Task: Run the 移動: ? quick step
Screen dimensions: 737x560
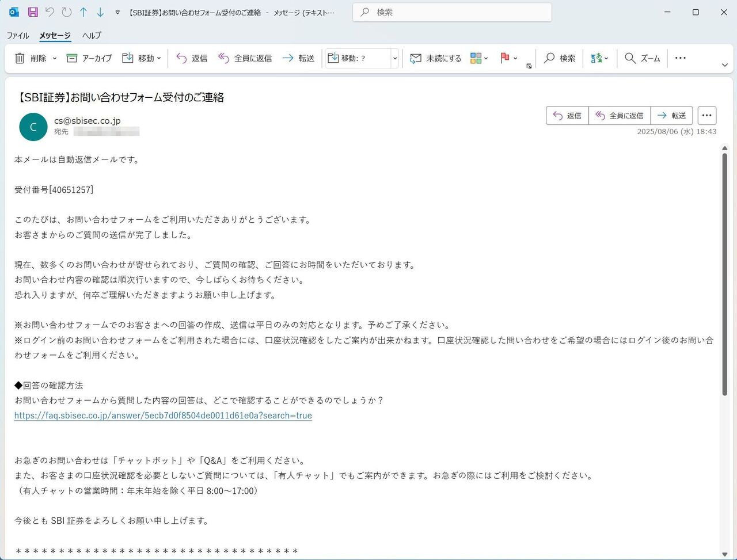Action: pos(358,58)
